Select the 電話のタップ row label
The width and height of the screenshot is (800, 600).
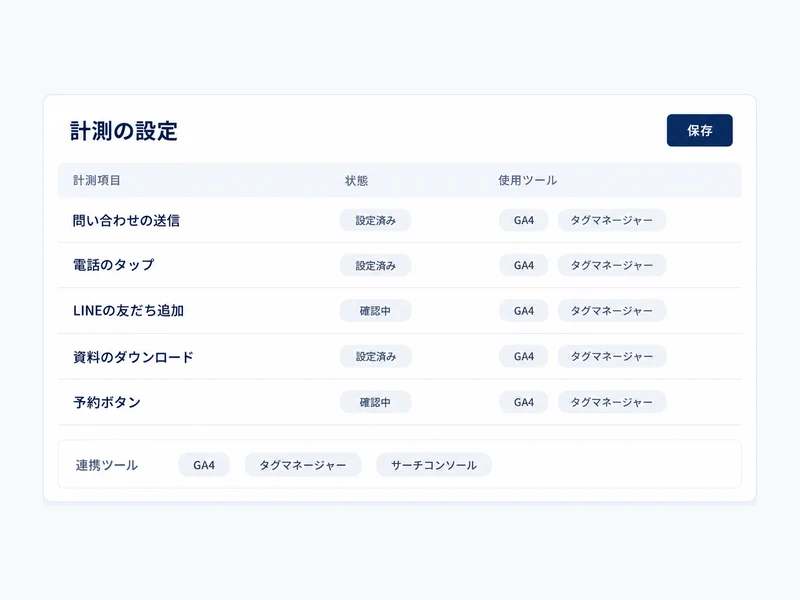pyautogui.click(x=113, y=265)
